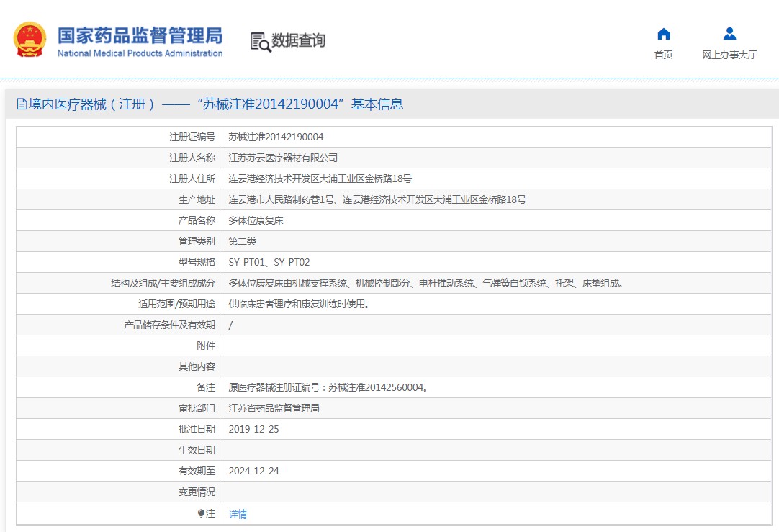This screenshot has width=779, height=532.
Task: Click the 注册人名称 row label
Action: [x=192, y=158]
